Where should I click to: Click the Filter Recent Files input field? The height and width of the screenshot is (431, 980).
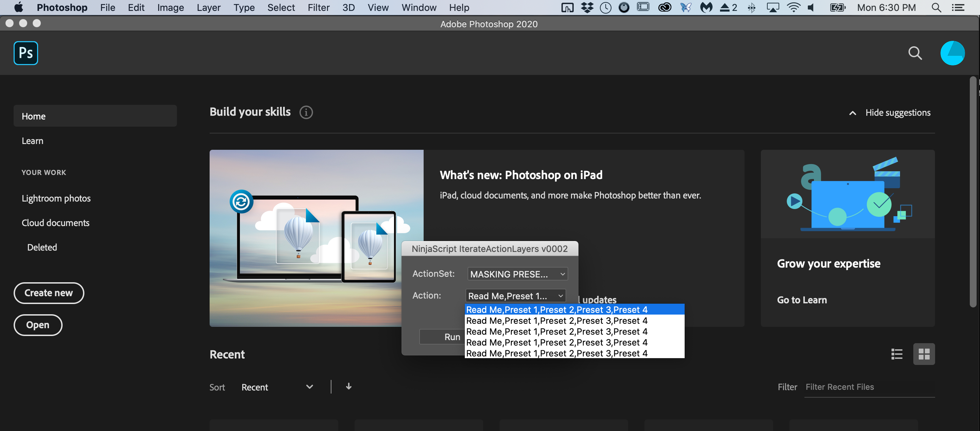point(869,387)
